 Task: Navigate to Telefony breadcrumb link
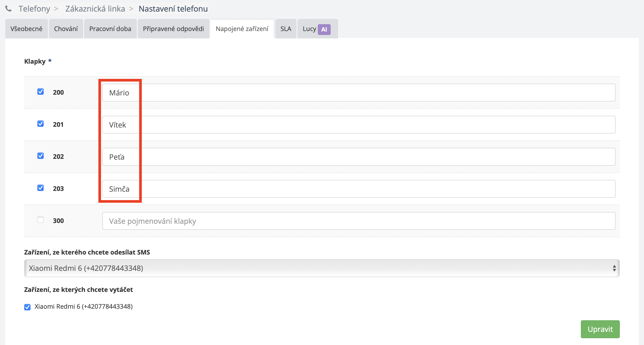[x=34, y=9]
